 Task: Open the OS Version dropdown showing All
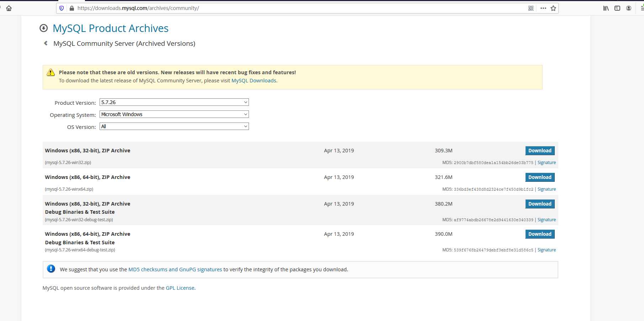pos(174,126)
